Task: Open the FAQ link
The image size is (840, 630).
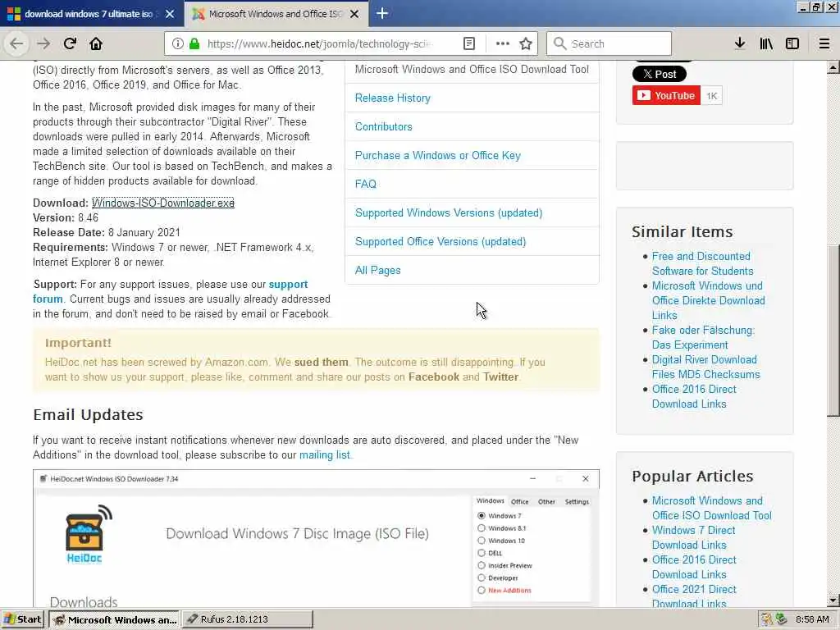Action: pyautogui.click(x=365, y=185)
